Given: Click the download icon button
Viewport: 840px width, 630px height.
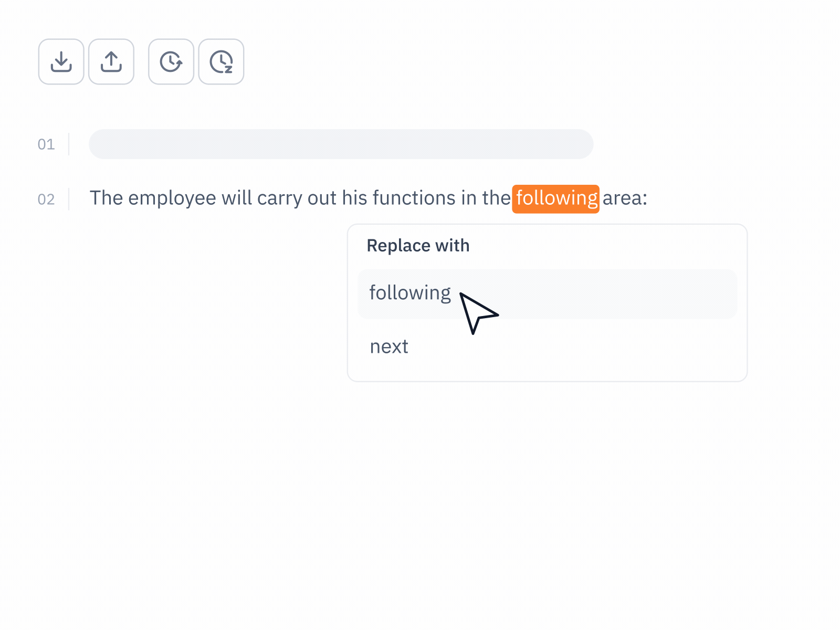Looking at the screenshot, I should [61, 61].
